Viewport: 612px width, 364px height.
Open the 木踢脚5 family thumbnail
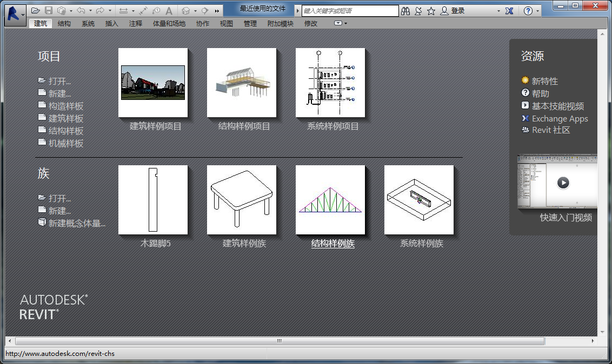pyautogui.click(x=153, y=200)
